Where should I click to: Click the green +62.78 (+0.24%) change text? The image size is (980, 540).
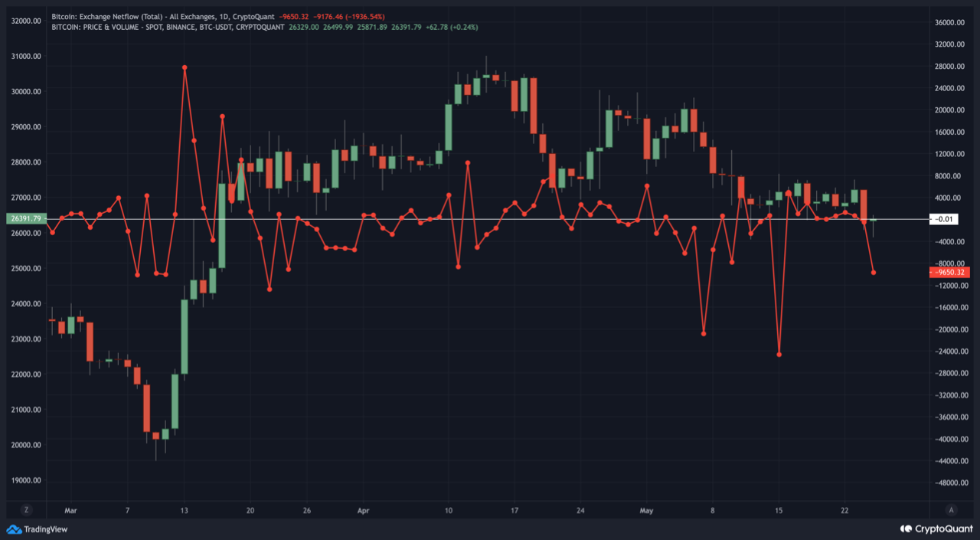coord(452,26)
